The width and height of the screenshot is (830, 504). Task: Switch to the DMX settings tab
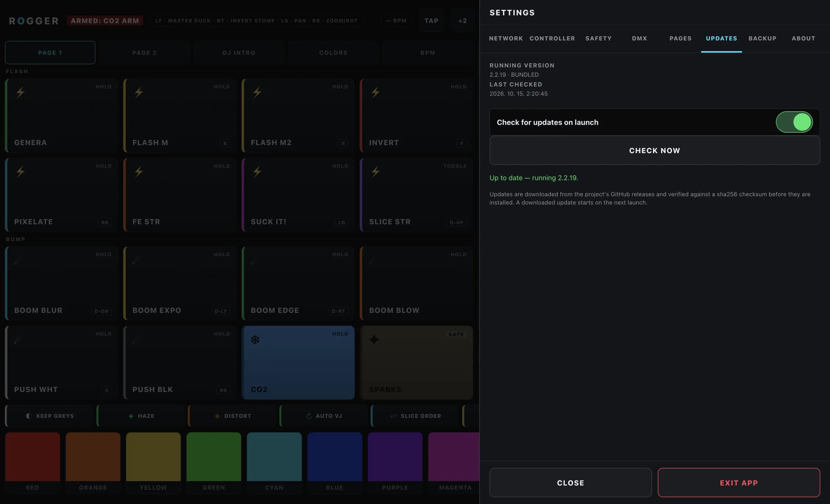(x=639, y=38)
